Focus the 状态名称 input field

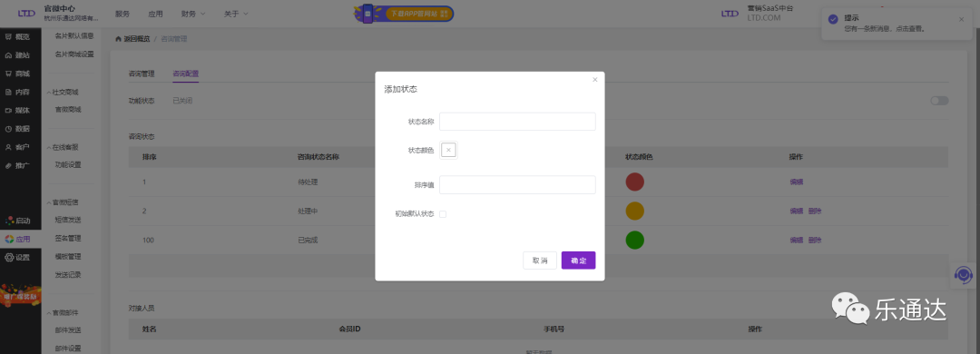517,122
